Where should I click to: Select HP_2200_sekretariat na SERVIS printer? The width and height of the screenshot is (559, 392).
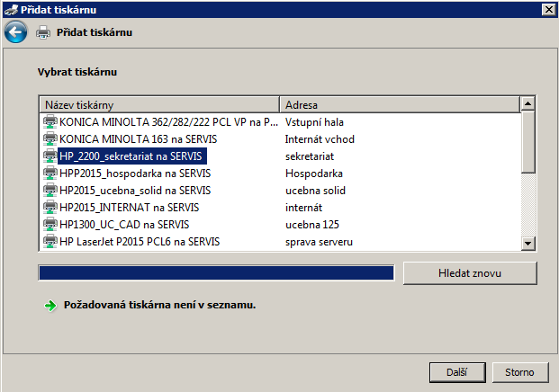point(132,156)
